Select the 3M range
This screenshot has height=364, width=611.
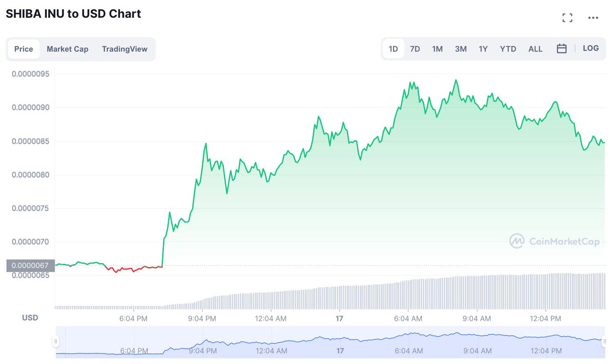(460, 48)
